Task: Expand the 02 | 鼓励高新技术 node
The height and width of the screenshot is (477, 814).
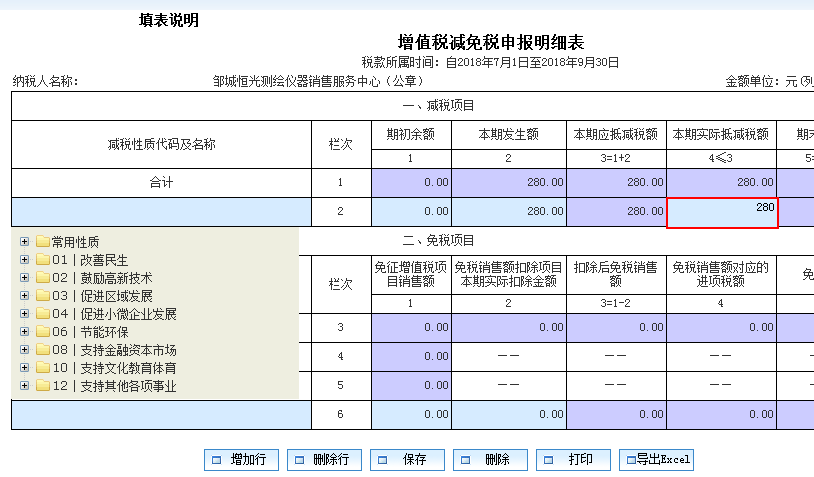Action: (24, 278)
